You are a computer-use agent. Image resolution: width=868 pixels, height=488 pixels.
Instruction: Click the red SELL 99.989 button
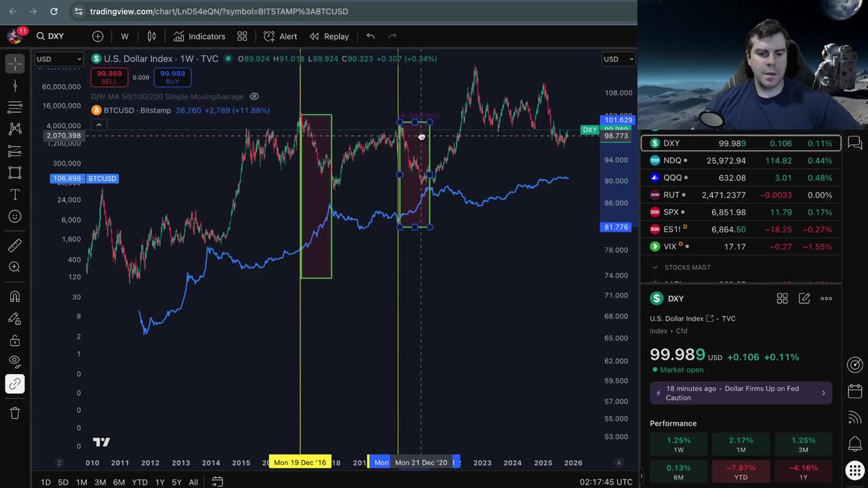coord(109,77)
